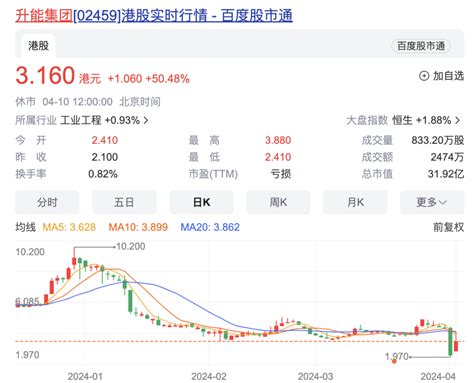474x383 pixels.
Task: Select the 周K chart tab
Action: click(278, 202)
